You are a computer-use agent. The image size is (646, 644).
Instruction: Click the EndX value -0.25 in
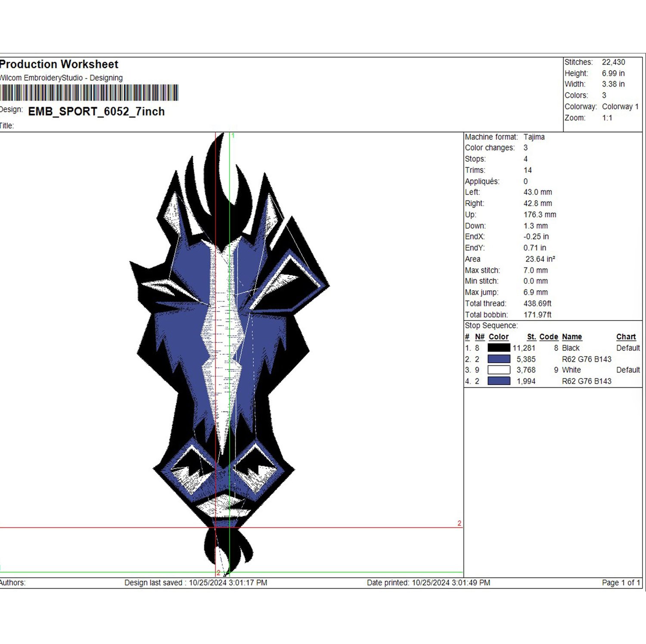pos(536,236)
